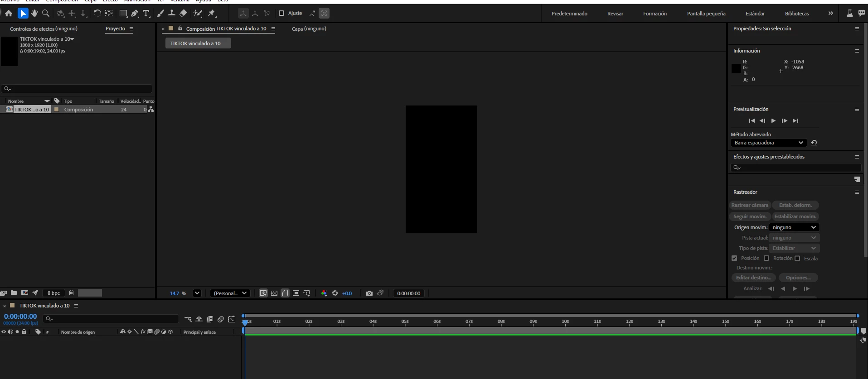
Task: Open the Rastreador panel menu
Action: 857,192
